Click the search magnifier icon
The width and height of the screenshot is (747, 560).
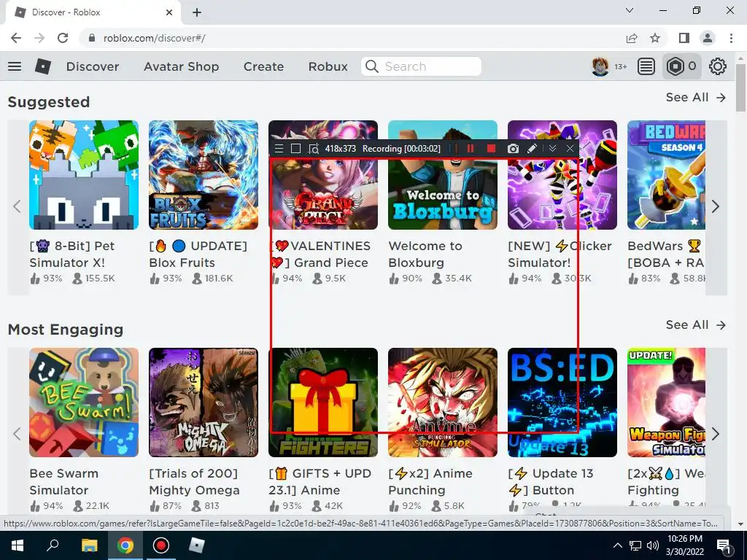(371, 66)
